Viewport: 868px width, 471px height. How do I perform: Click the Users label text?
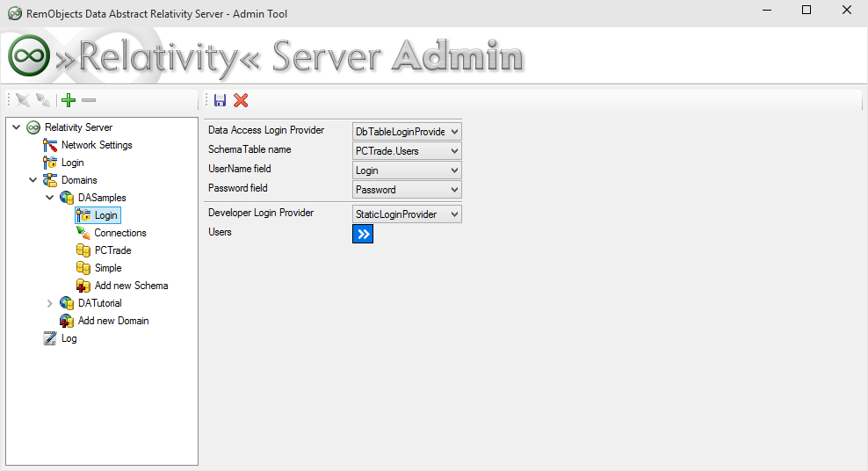click(220, 232)
